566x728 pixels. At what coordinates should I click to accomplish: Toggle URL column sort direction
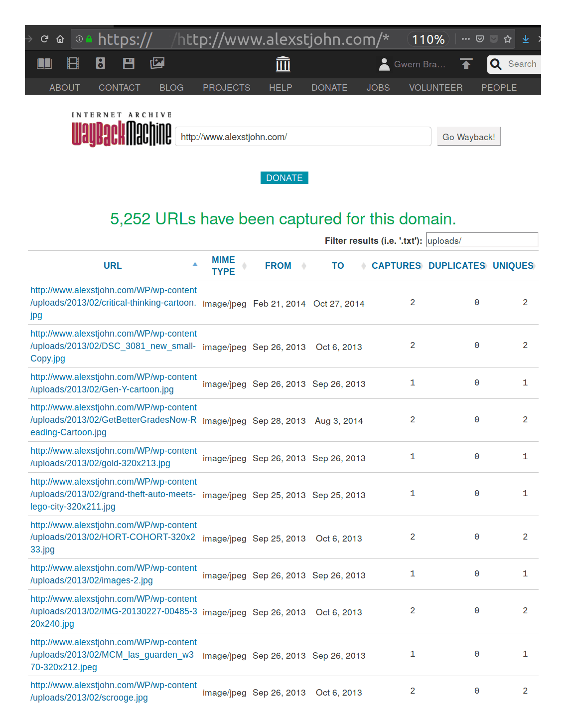tap(195, 265)
